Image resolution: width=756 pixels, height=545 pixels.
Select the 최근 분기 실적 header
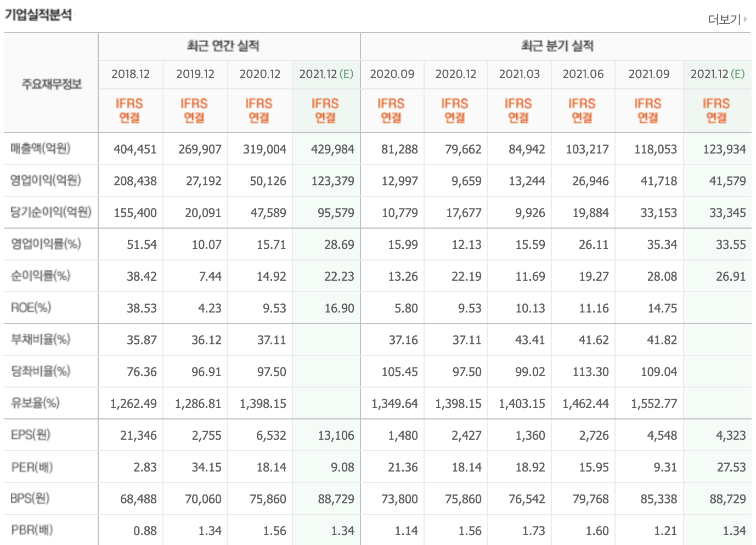(557, 46)
